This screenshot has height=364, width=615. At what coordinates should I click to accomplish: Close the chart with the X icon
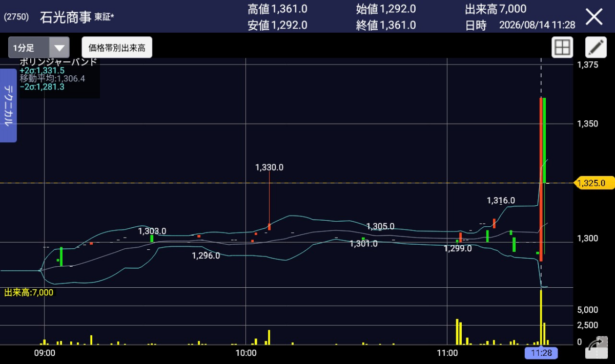tap(594, 16)
